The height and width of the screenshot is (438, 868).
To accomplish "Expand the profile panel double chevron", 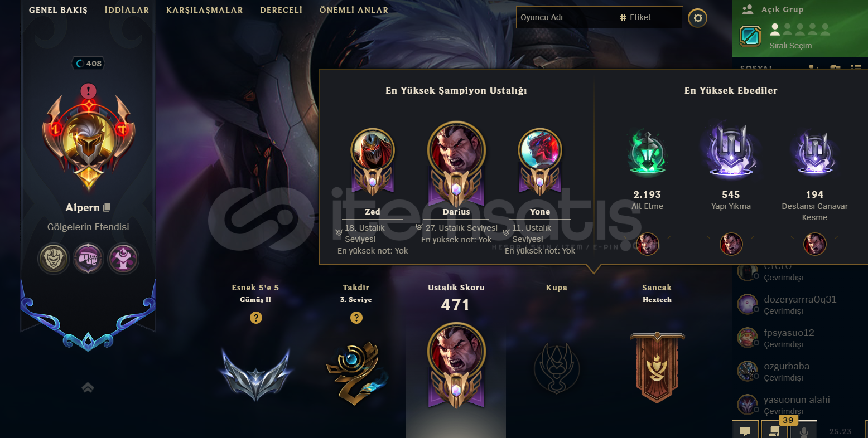I will coord(88,387).
